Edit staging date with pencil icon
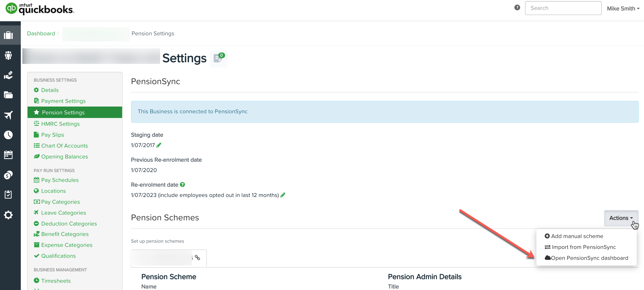Viewport: 644px width, 290px height. point(159,145)
